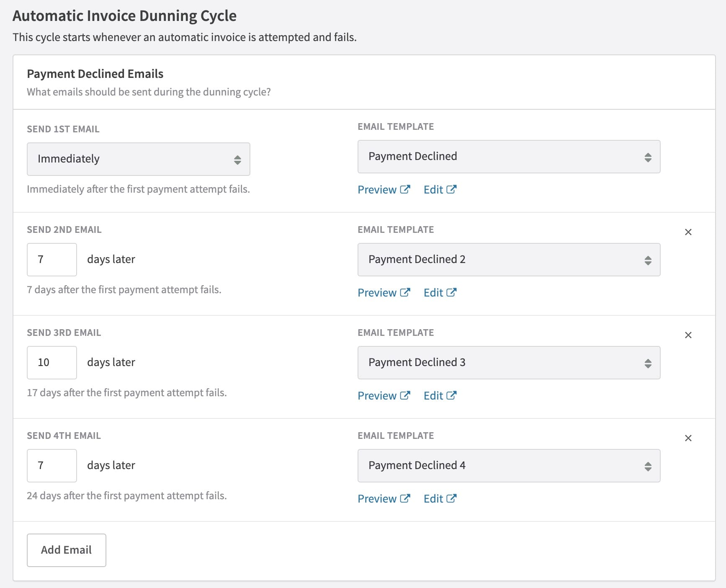Focus the 2nd email days later field

[51, 260]
